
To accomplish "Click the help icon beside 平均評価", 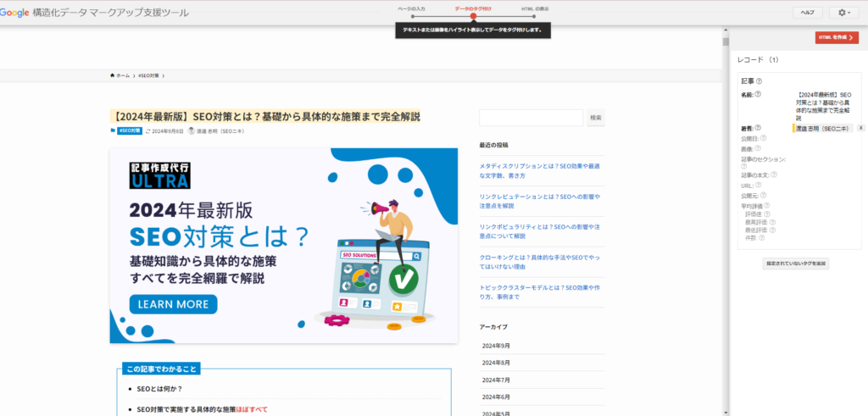I will [x=766, y=206].
